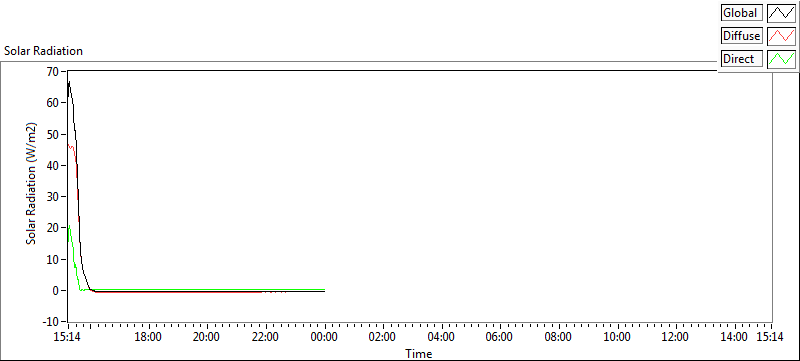Select the Diffuse legend label
Viewport: 800px width, 361px height.
pos(742,36)
